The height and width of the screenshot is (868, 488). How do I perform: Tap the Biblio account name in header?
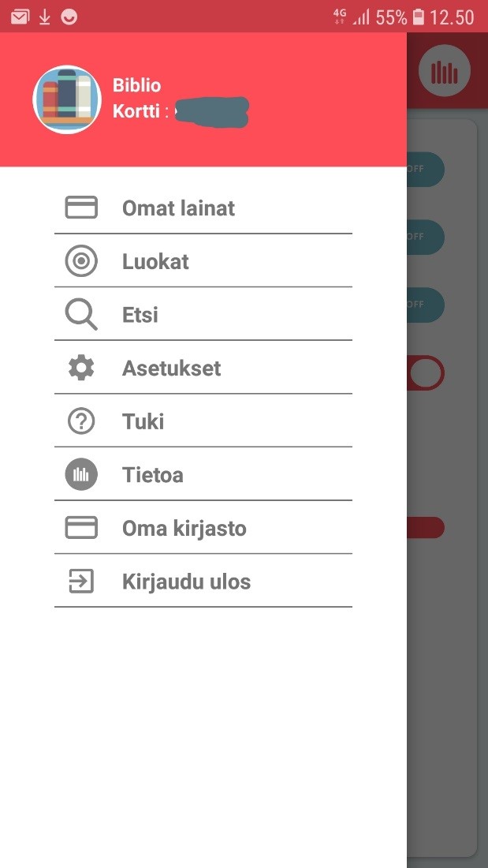pyautogui.click(x=137, y=85)
